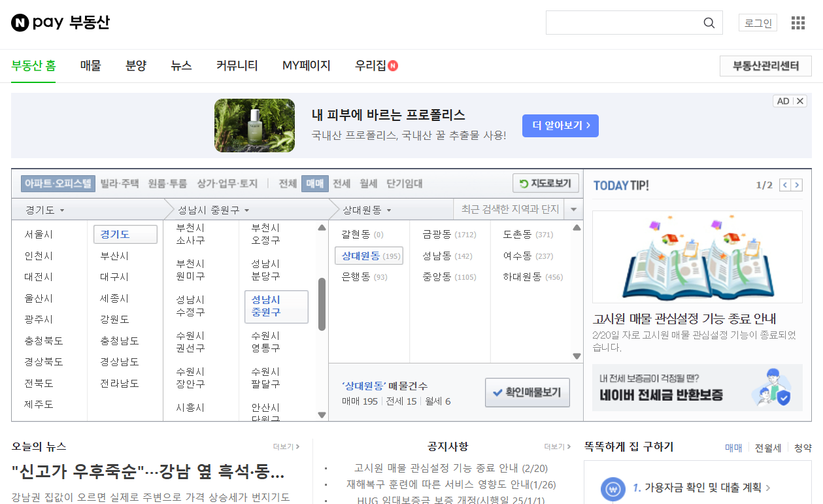Open the nine-dot apps grid icon
This screenshot has width=823, height=504.
tap(798, 23)
